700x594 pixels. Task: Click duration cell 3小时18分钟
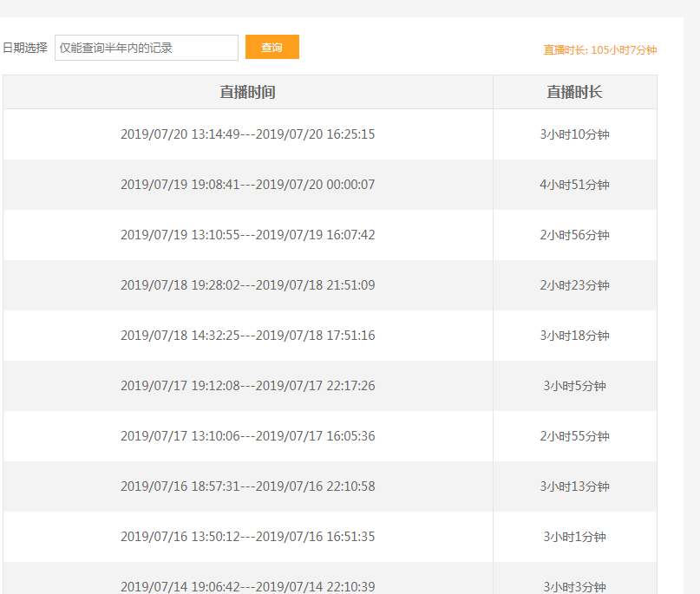(574, 336)
